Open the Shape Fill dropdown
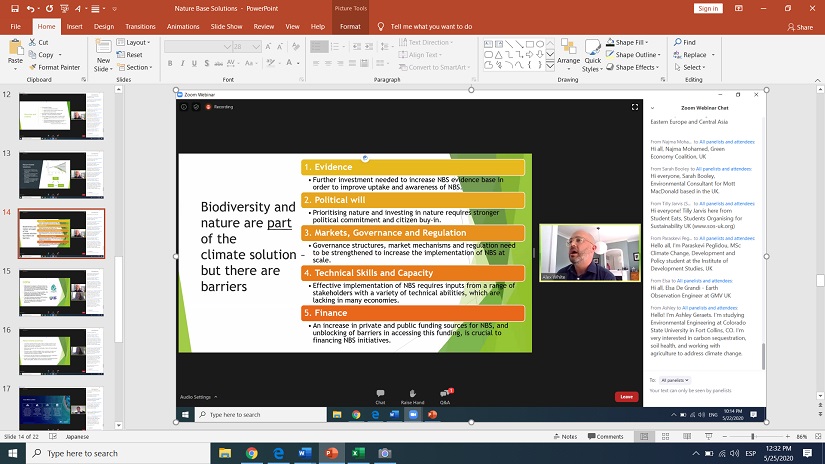 (632, 42)
